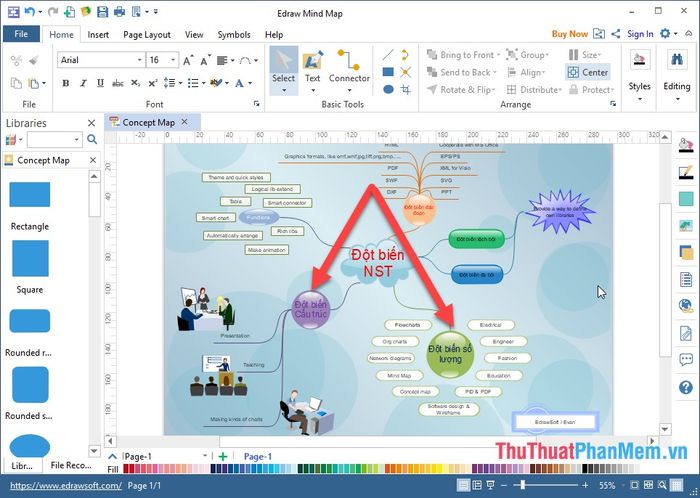700x498 pixels.
Task: Select the ellipse drawing tool
Action: 388,89
